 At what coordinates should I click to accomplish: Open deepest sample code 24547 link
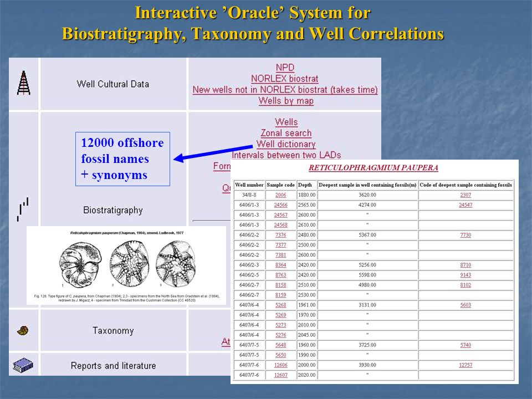(x=465, y=205)
